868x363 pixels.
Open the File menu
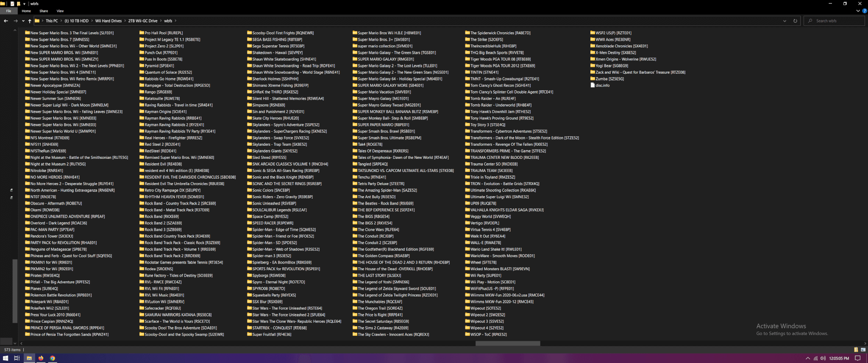[8, 11]
